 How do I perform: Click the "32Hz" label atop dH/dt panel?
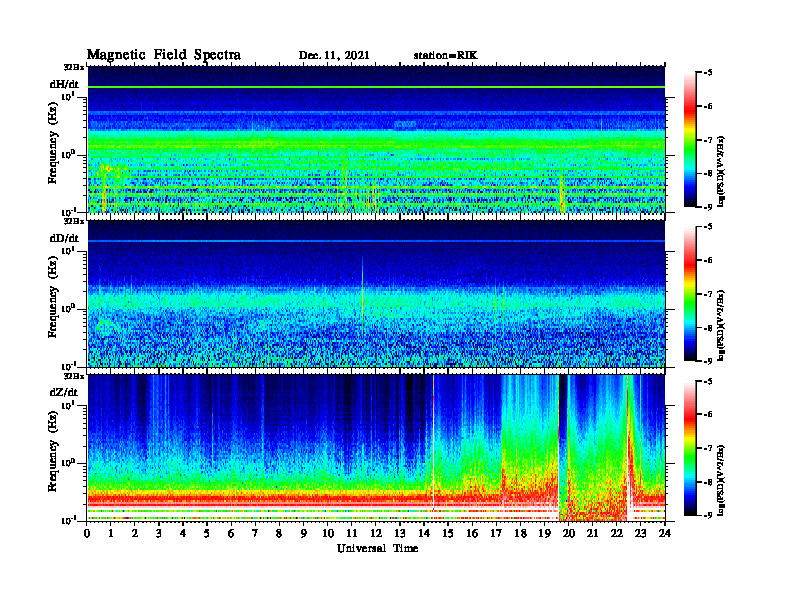click(74, 67)
